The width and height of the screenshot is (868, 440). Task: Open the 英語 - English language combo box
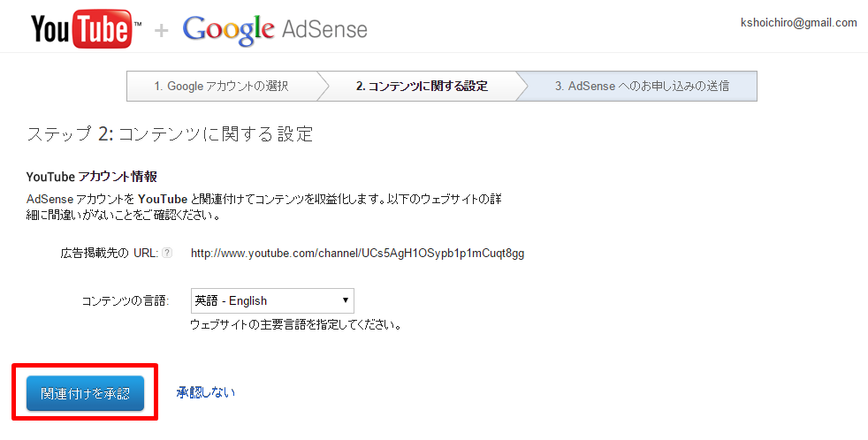tap(272, 300)
